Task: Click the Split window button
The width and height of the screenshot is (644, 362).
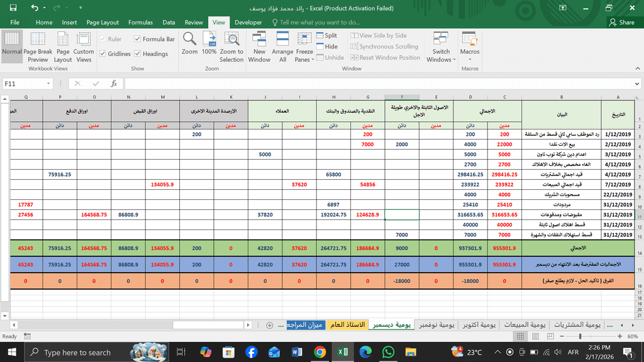Action: pos(326,36)
